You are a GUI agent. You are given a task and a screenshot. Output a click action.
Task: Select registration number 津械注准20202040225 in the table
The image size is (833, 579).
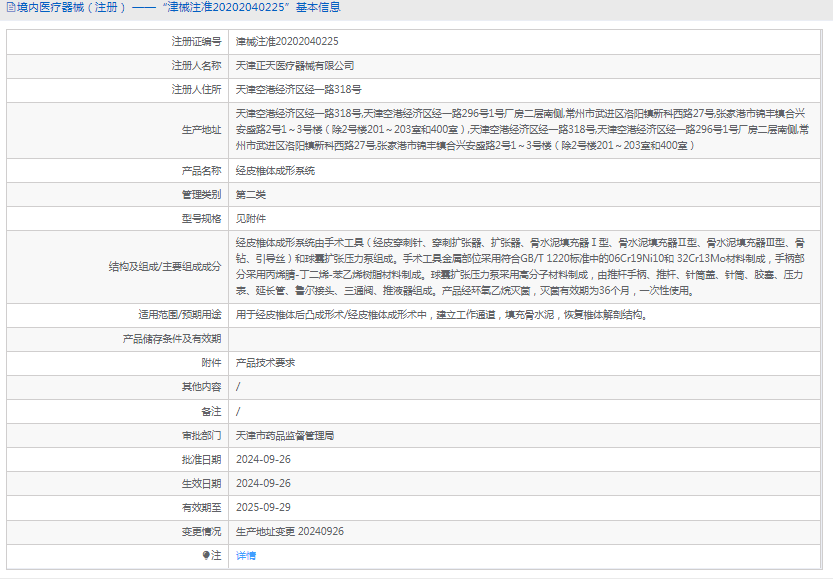coord(287,41)
